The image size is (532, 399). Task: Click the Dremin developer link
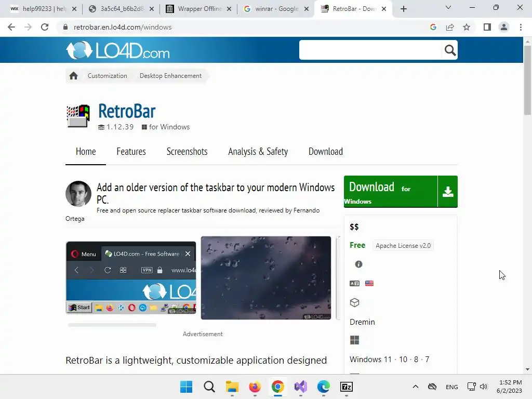tap(362, 322)
